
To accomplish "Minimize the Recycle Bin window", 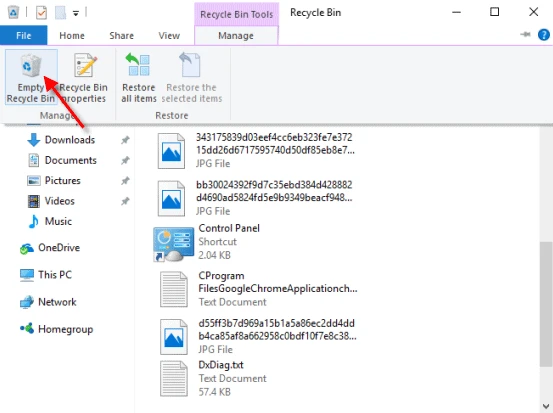I will tap(457, 12).
